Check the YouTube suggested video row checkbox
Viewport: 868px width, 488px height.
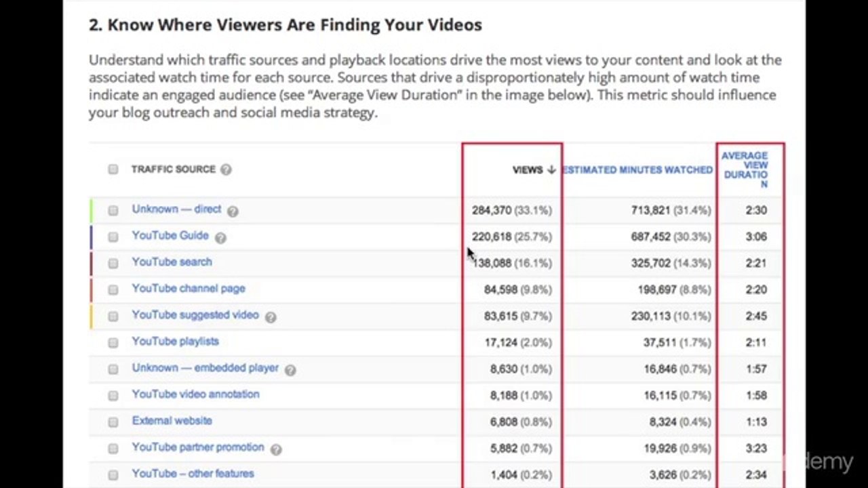tap(113, 316)
